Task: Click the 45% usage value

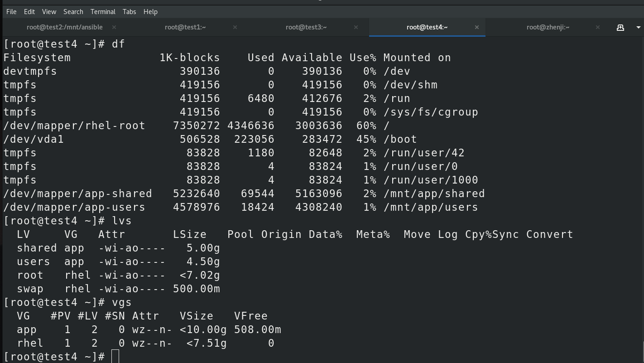Action: tap(366, 139)
